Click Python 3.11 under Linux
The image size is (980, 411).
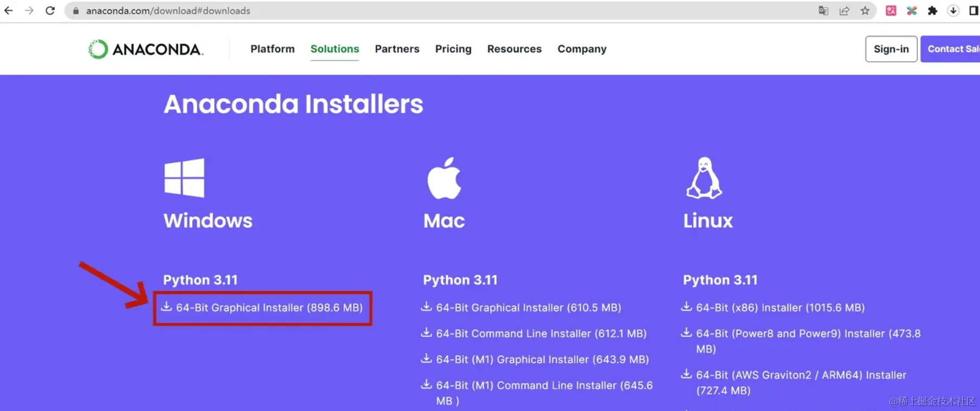click(720, 280)
